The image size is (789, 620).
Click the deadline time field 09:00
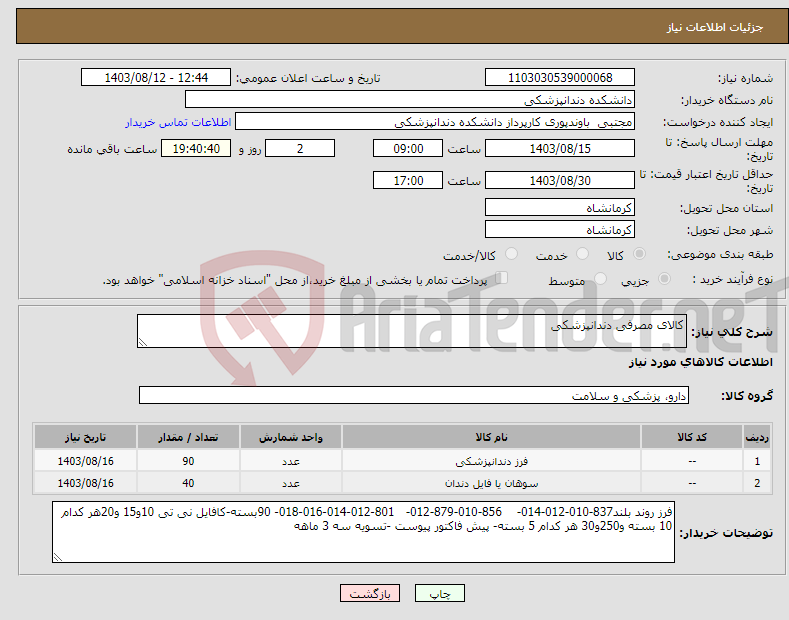coord(408,148)
